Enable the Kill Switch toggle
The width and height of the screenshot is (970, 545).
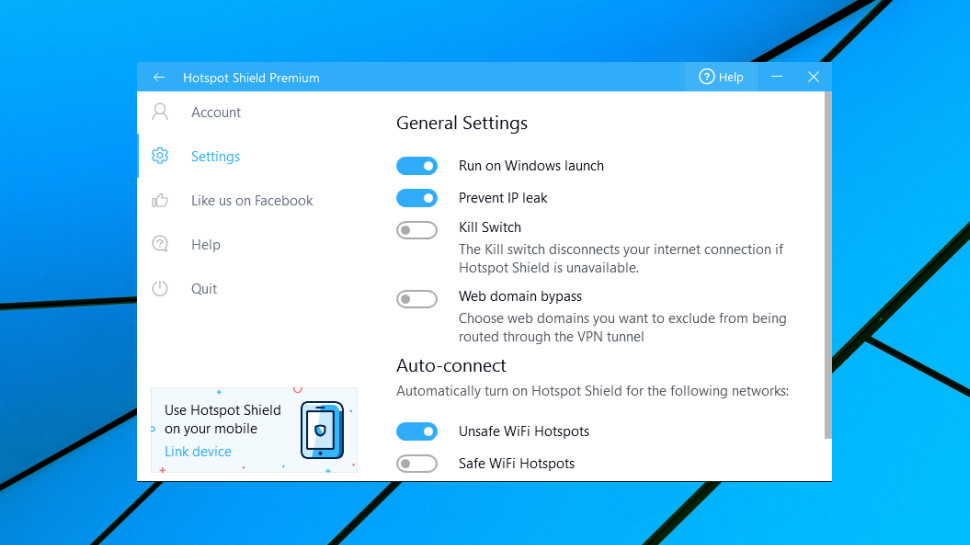pyautogui.click(x=417, y=230)
